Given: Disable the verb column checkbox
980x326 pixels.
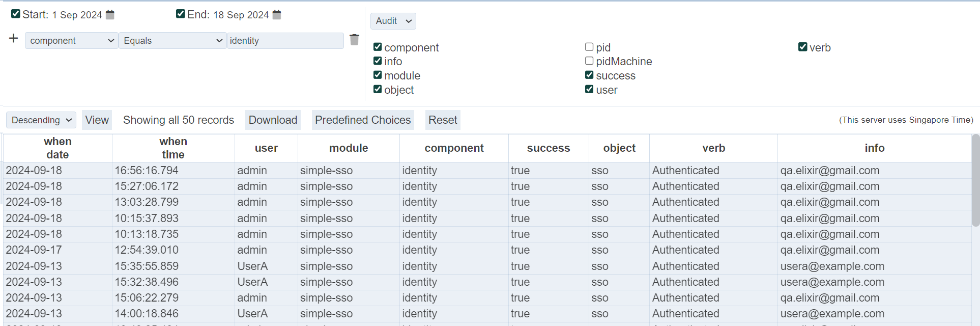Looking at the screenshot, I should (x=803, y=47).
